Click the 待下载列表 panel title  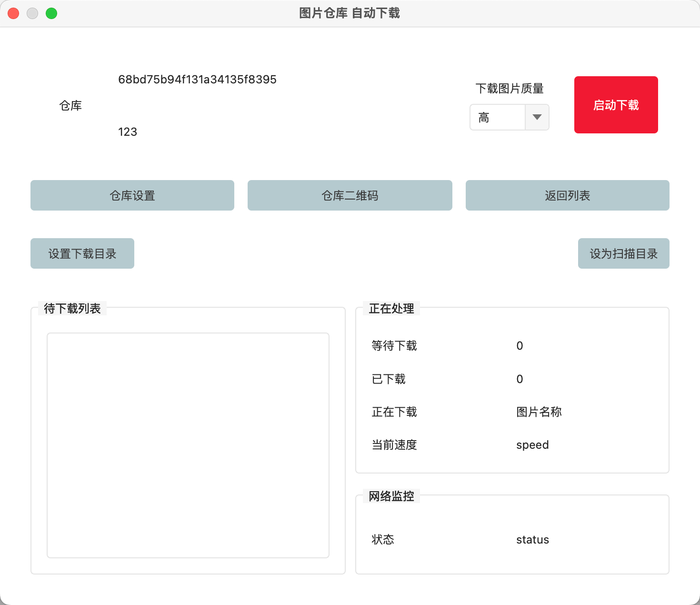click(x=72, y=308)
